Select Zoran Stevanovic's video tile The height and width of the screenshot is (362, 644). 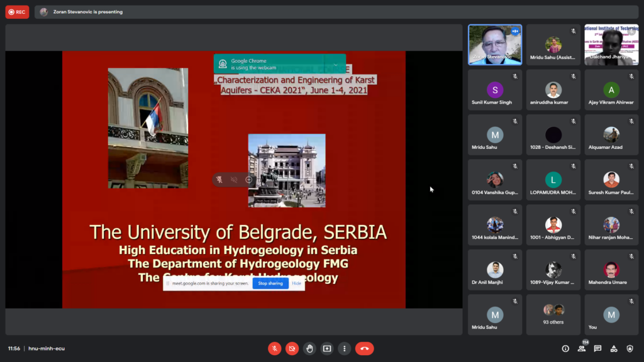pos(495,45)
